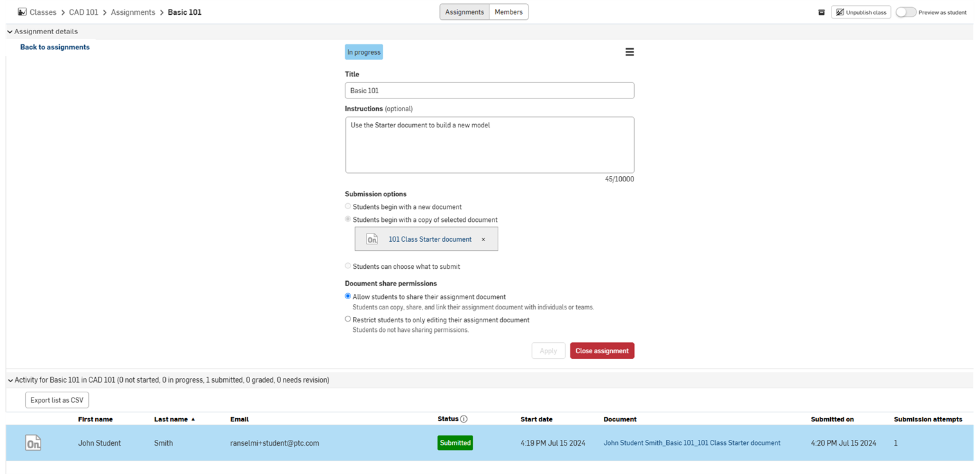Click the Onshape document icon in John Student's row
The width and height of the screenshot is (980, 474).
click(x=33, y=443)
